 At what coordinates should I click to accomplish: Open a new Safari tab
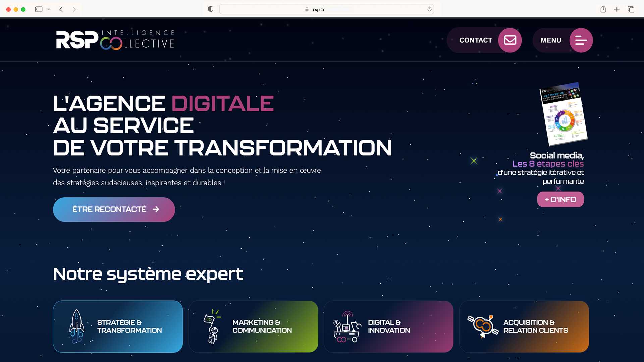click(x=616, y=9)
